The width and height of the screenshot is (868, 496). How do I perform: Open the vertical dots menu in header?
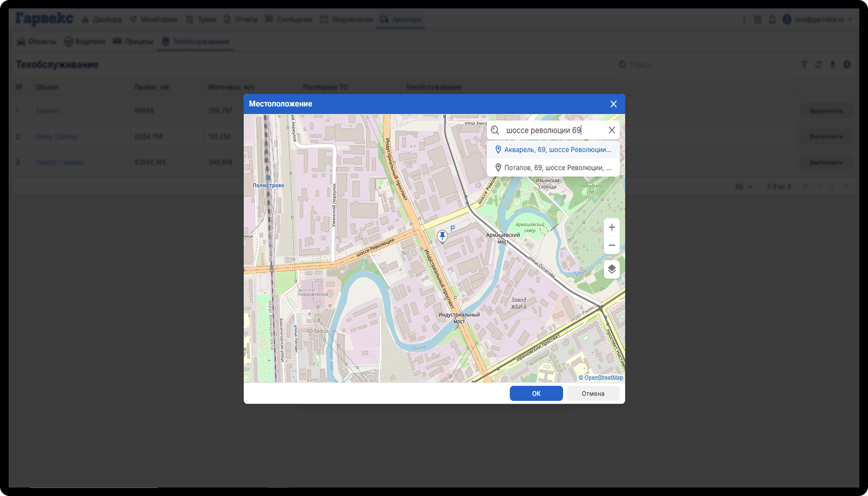744,19
